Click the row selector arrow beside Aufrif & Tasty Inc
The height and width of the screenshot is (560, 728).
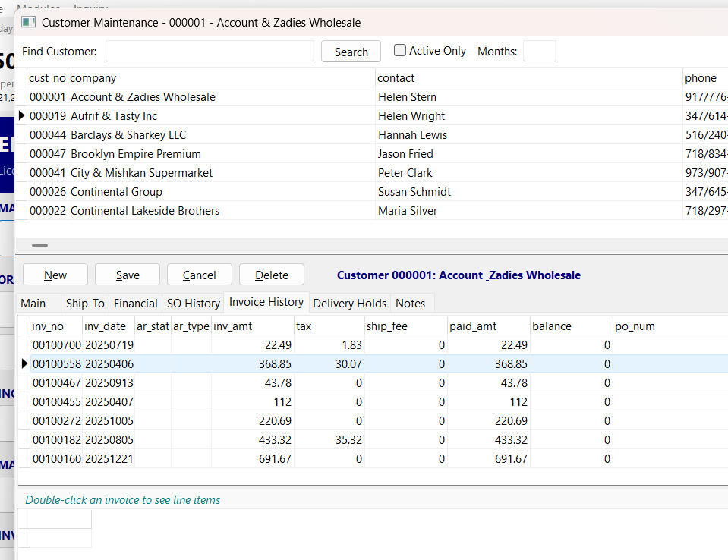click(x=21, y=115)
